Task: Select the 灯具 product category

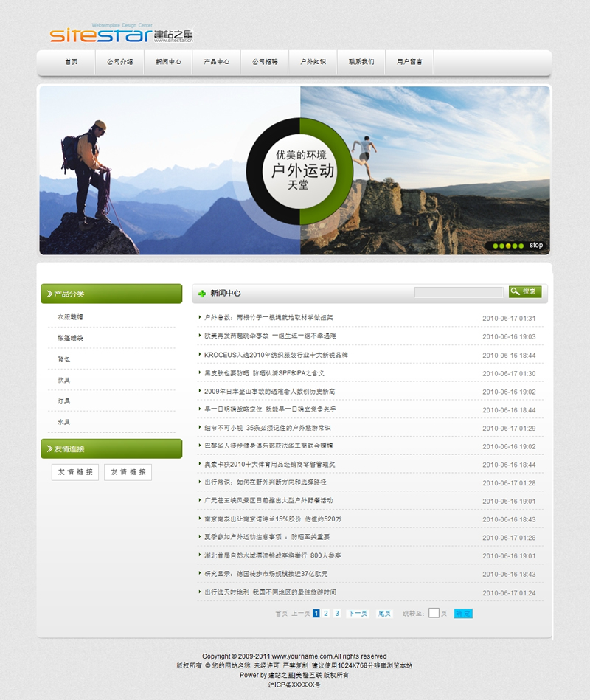Action: click(x=63, y=401)
